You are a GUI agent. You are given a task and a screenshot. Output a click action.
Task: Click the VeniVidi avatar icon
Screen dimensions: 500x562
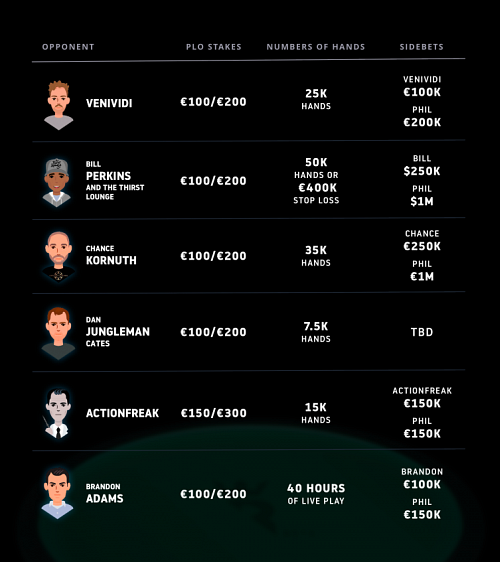tap(58, 105)
